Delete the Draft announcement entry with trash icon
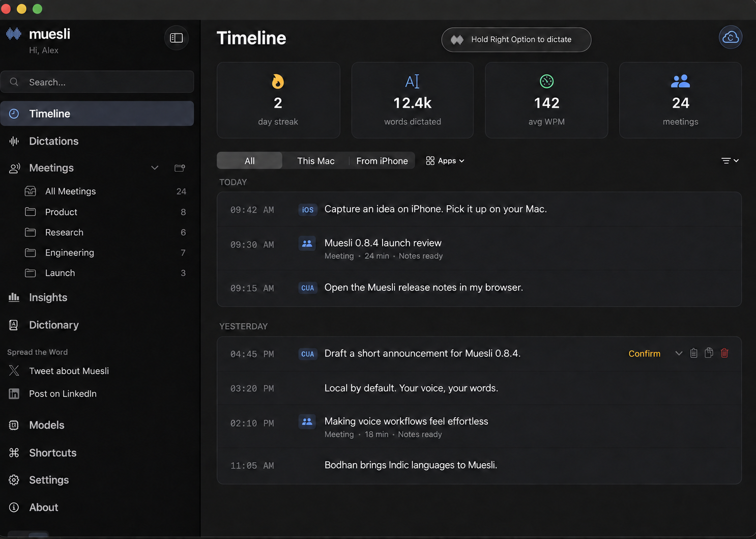756x539 pixels. pos(724,353)
